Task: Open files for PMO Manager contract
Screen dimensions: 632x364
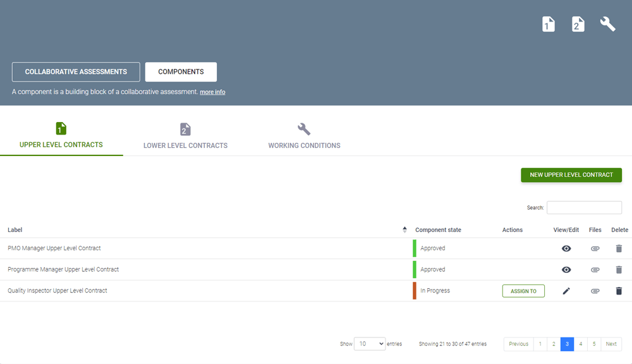Action: (595, 248)
